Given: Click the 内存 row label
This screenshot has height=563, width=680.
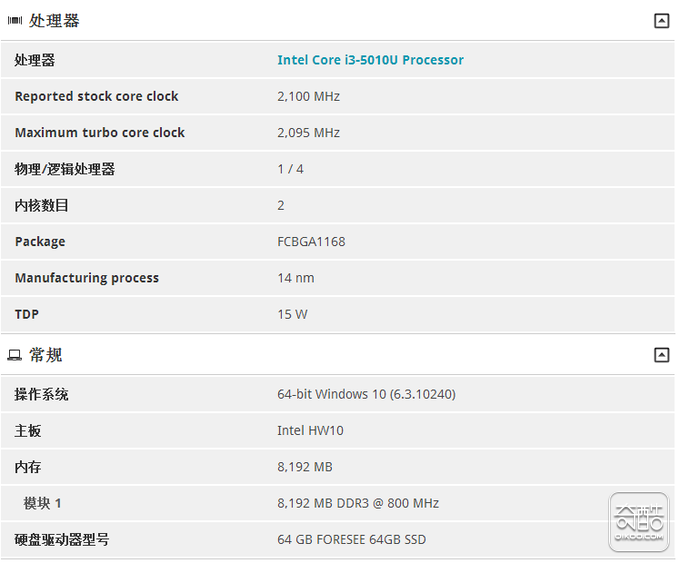Looking at the screenshot, I should (28, 467).
